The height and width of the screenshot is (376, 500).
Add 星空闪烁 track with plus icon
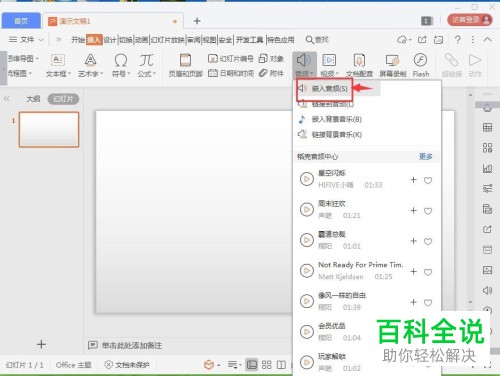413,180
